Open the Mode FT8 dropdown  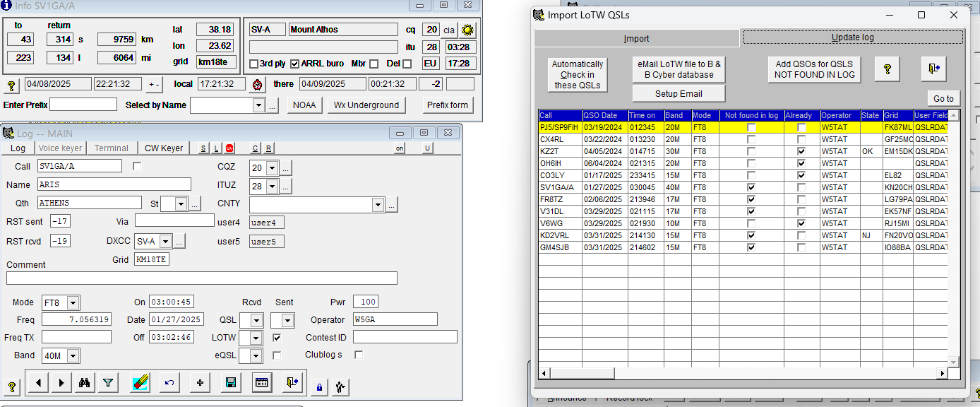pos(73,302)
